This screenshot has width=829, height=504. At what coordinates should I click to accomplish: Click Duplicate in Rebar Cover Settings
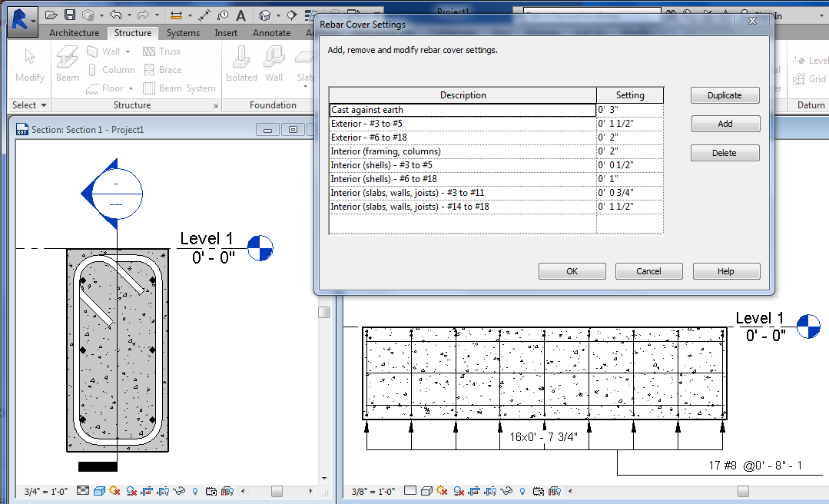(x=725, y=95)
